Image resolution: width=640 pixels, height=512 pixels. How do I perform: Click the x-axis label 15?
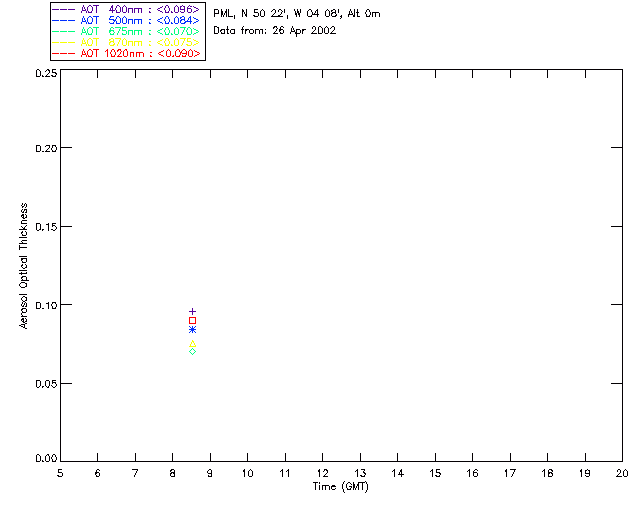(435, 473)
